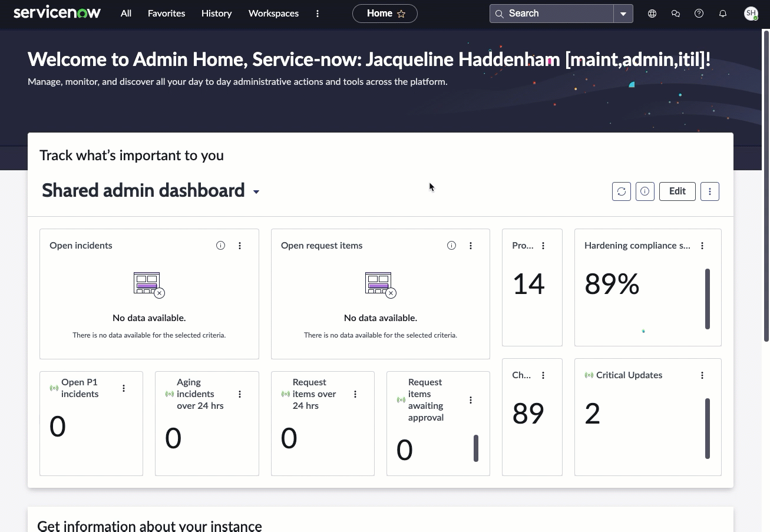Expand the Shared admin dashboard picker
This screenshot has width=770, height=532.
256,192
